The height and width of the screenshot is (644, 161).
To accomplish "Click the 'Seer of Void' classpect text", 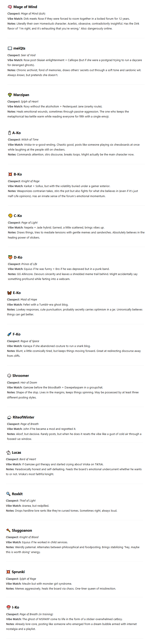I will (28, 55).
